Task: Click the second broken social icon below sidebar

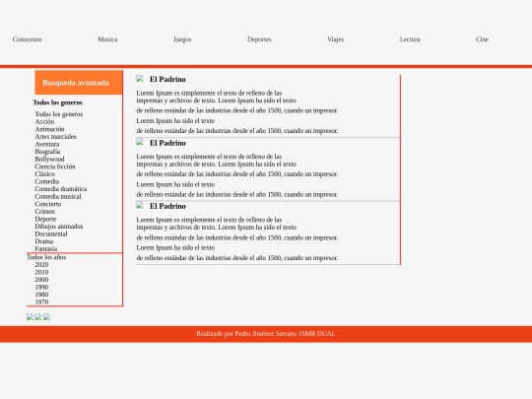Action: (x=38, y=317)
